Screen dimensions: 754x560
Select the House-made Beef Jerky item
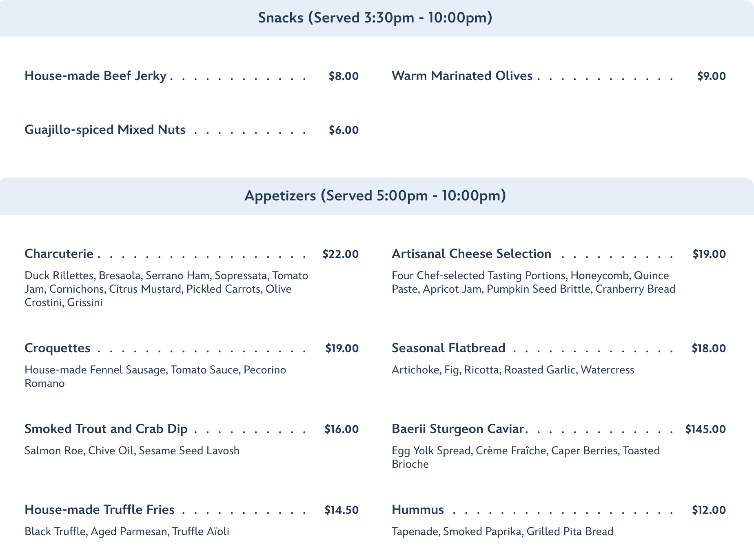(x=95, y=76)
